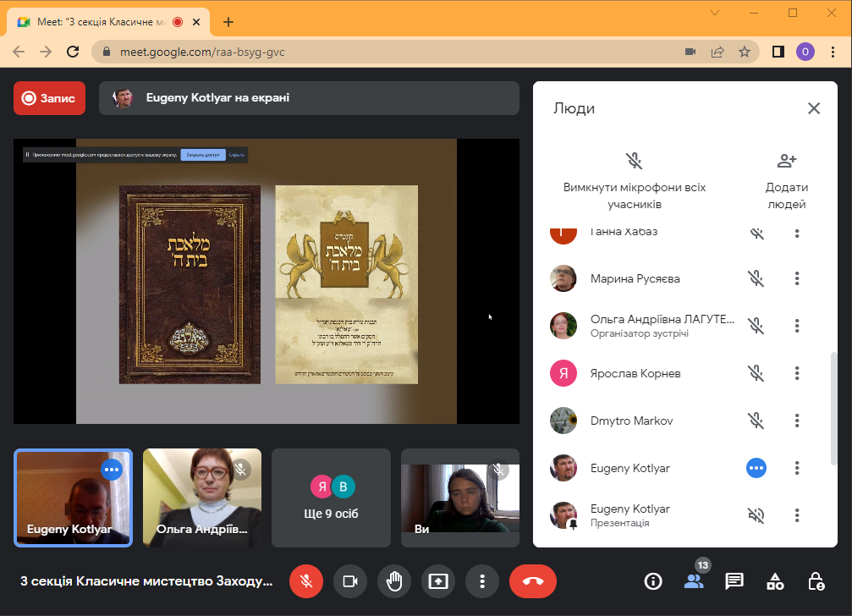The height and width of the screenshot is (616, 852).
Task: Toggle the camera button in the bottom bar
Action: click(350, 581)
